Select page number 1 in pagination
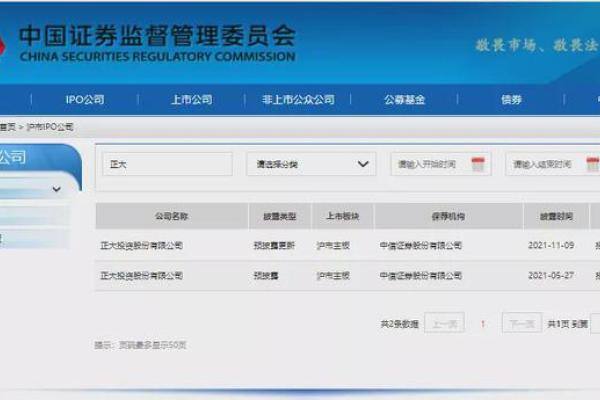The image size is (600, 400). [x=483, y=324]
